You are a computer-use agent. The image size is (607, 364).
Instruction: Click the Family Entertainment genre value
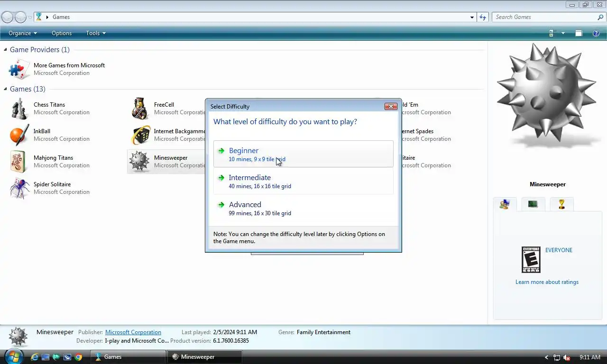pos(323,332)
